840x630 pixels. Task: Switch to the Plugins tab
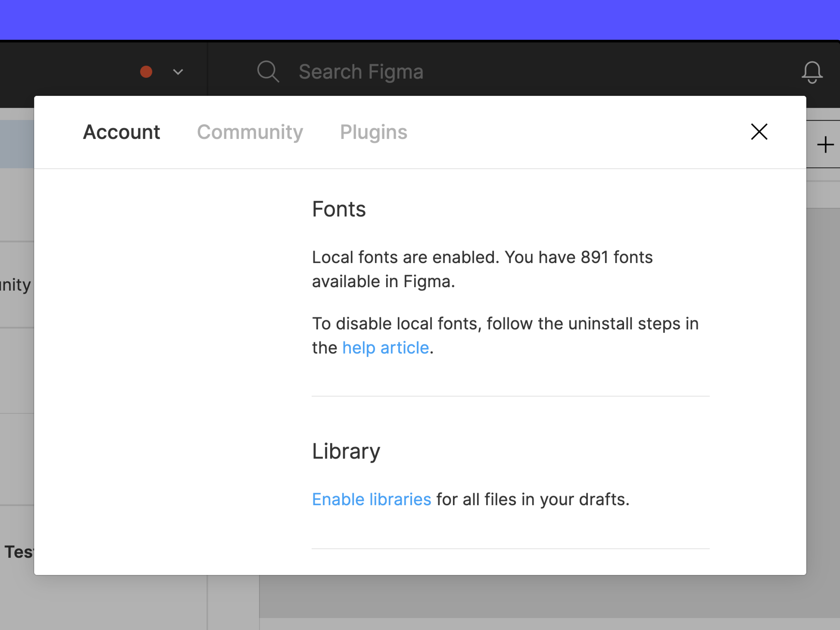[x=374, y=132]
